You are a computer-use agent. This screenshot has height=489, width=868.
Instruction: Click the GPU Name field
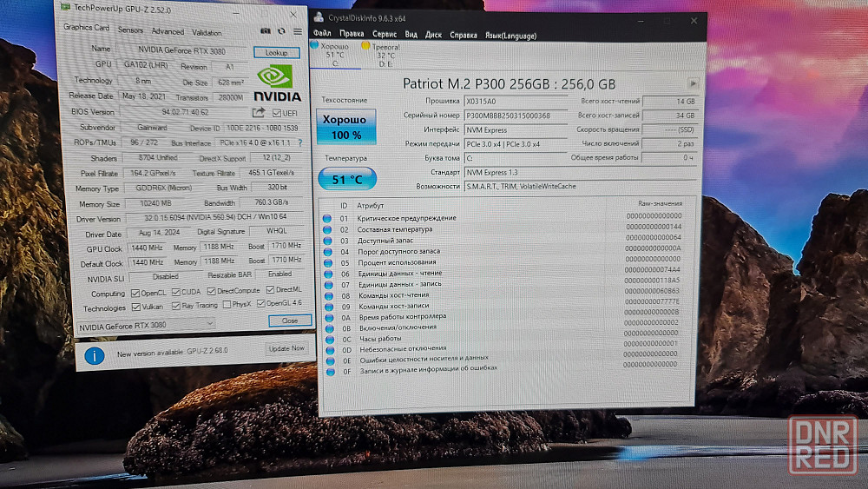coord(182,50)
